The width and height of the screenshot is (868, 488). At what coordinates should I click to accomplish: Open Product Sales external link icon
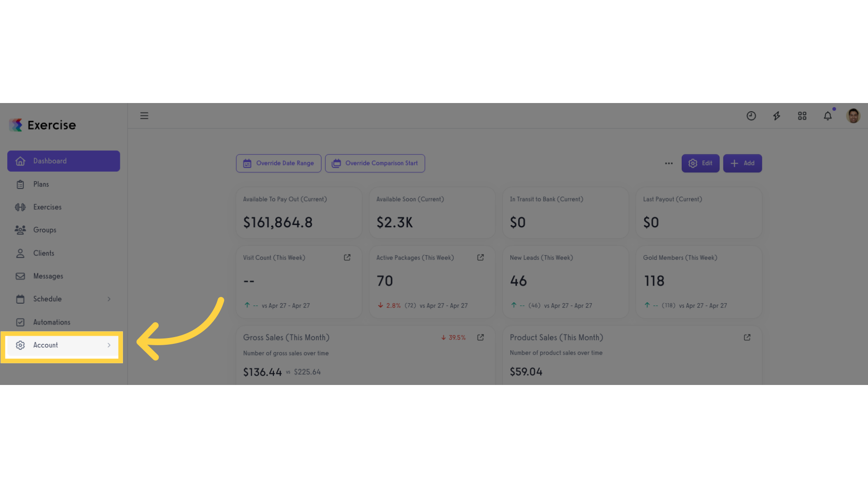tap(747, 338)
